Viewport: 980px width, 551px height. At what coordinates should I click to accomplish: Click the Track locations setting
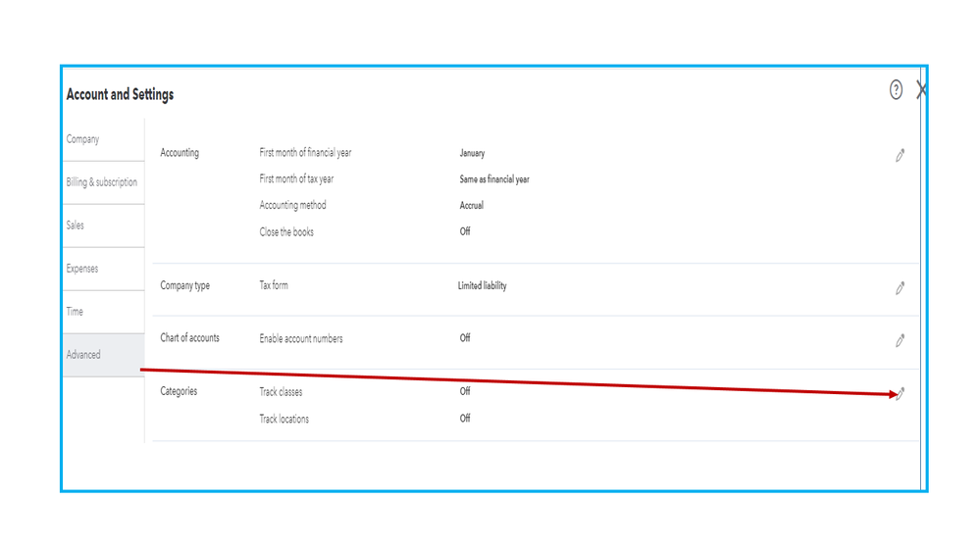click(284, 420)
